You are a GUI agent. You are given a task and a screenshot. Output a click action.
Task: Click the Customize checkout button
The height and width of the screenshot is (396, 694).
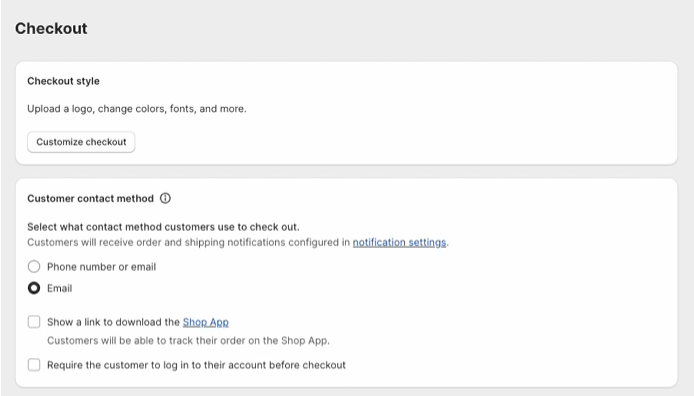pos(81,142)
